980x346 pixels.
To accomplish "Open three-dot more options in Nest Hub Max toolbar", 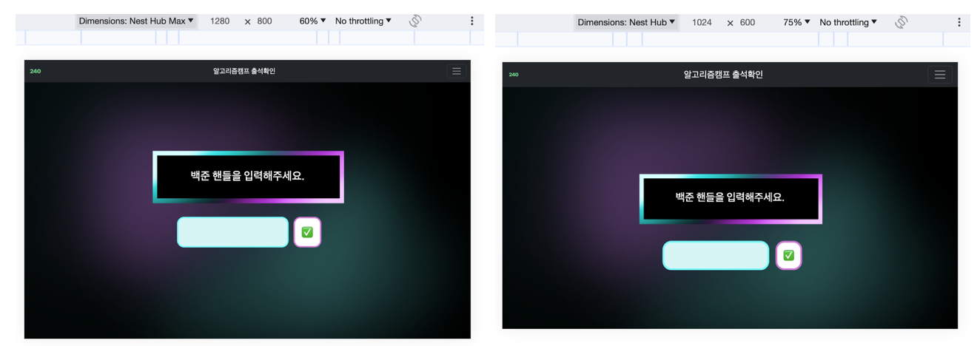I will [471, 21].
